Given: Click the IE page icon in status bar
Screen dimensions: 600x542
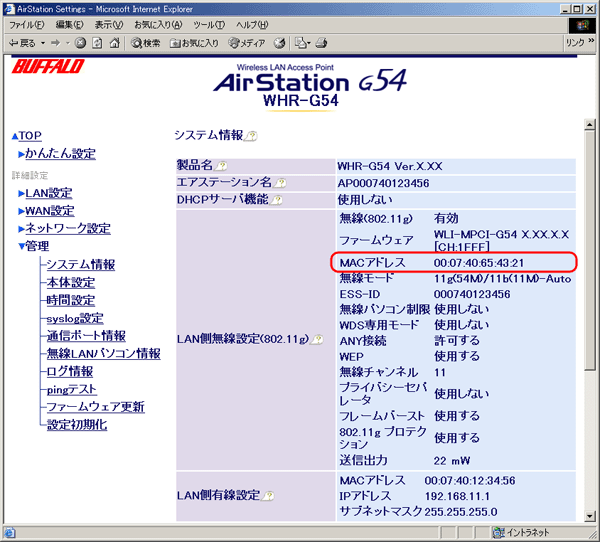Looking at the screenshot, I should click(10, 532).
